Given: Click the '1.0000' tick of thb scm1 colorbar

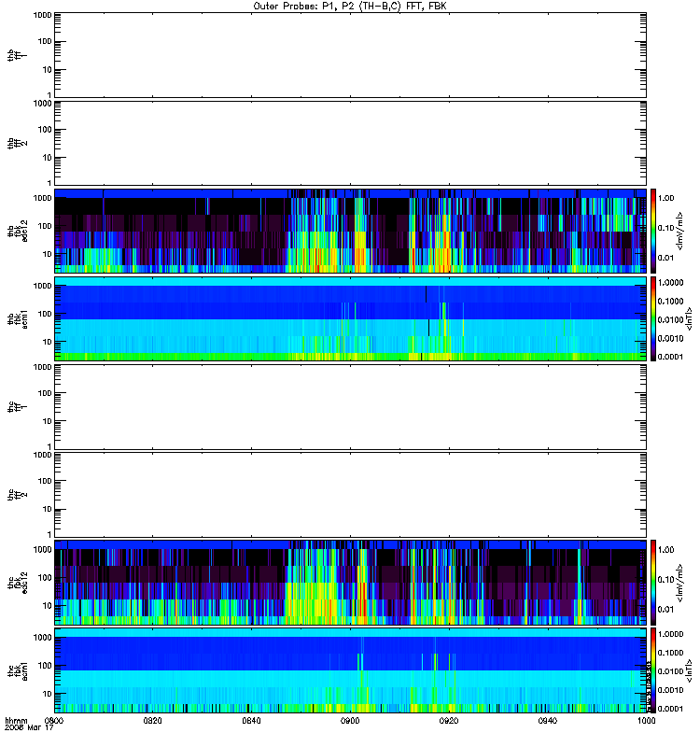Looking at the screenshot, I should point(670,283).
